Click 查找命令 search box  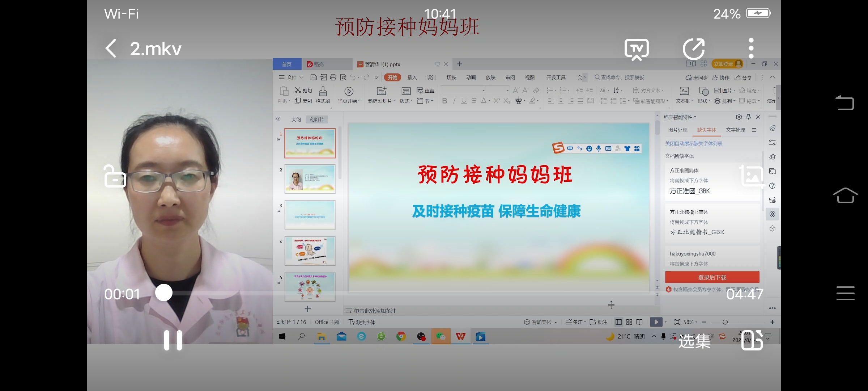[620, 77]
